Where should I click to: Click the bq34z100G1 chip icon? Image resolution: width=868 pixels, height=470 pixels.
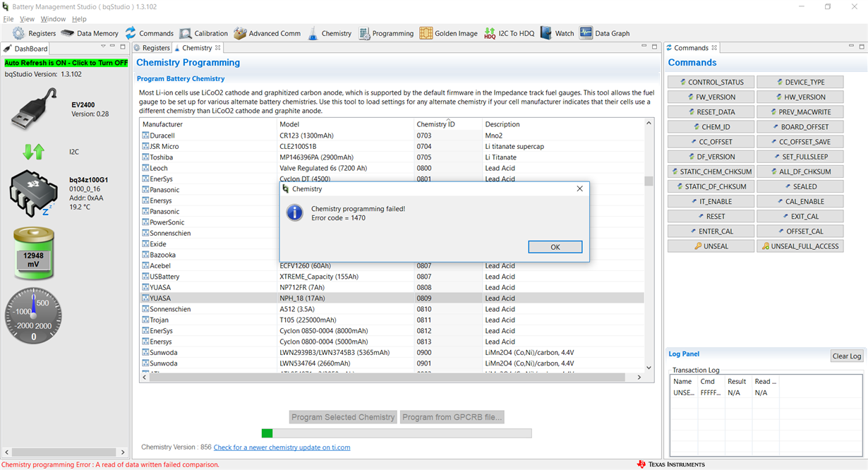click(x=33, y=193)
